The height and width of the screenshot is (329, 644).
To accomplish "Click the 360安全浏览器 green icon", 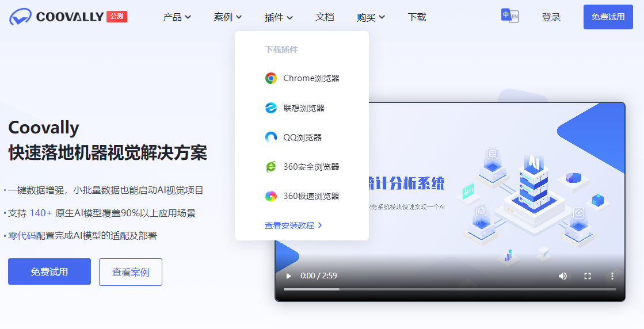I will pyautogui.click(x=270, y=167).
